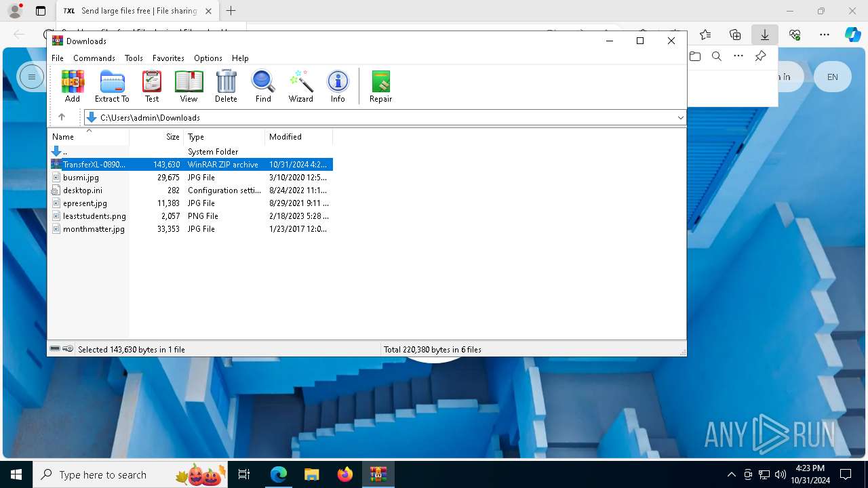Expand the address path dropdown arrow
868x488 pixels.
[x=680, y=117]
